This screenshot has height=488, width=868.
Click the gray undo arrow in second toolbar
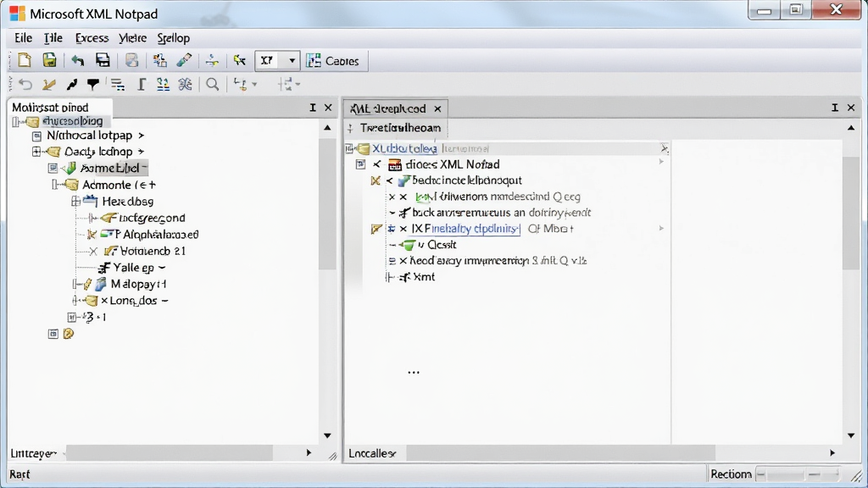tap(25, 84)
